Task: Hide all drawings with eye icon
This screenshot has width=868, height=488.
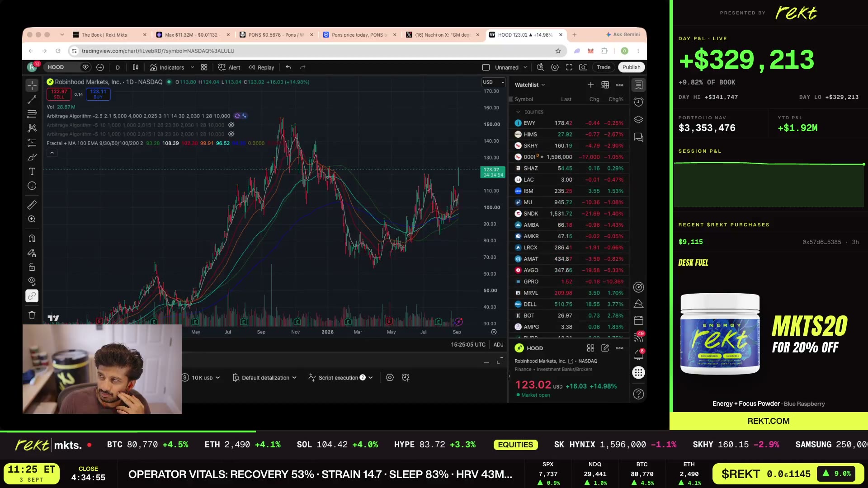Action: click(x=32, y=281)
